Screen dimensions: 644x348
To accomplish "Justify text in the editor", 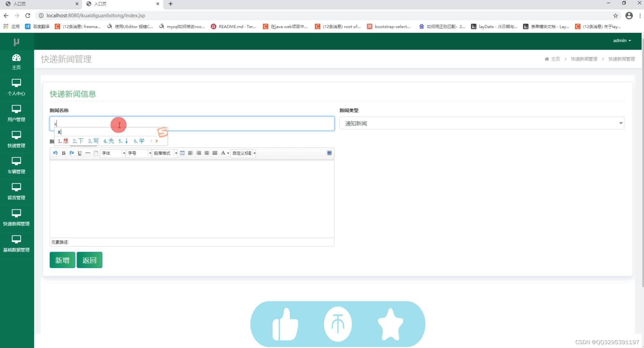I will [215, 153].
